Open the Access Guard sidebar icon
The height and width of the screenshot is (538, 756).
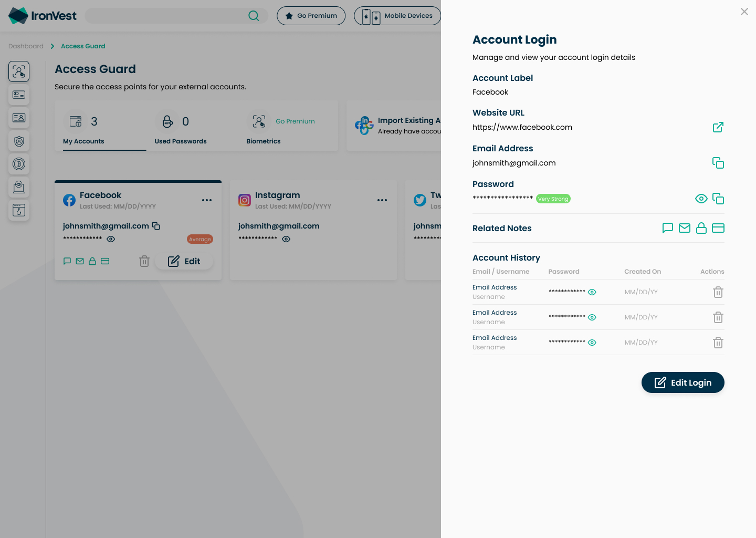pyautogui.click(x=19, y=71)
